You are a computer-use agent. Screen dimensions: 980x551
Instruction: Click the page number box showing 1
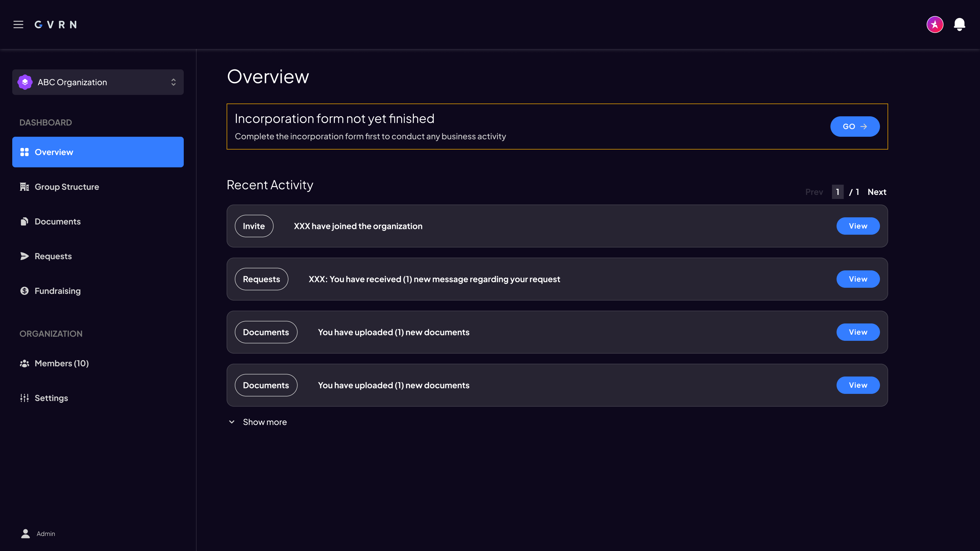838,192
